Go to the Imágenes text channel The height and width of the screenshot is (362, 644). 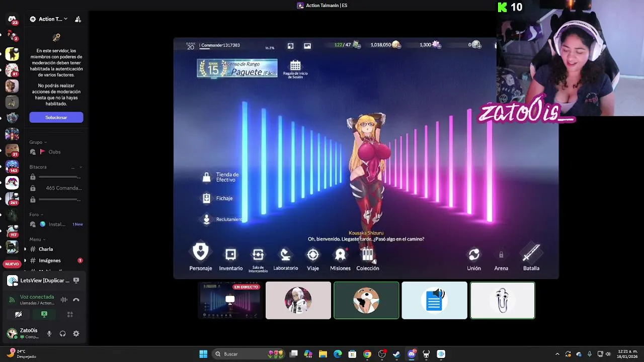point(55,260)
